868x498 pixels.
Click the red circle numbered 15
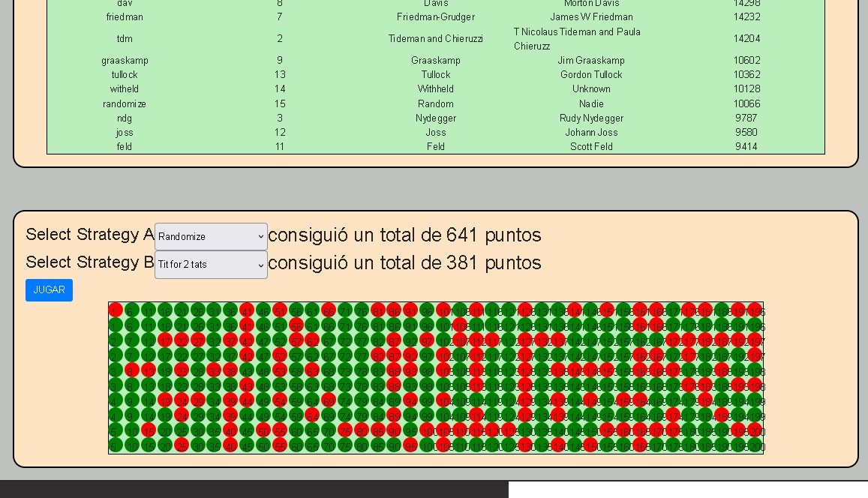point(148,430)
